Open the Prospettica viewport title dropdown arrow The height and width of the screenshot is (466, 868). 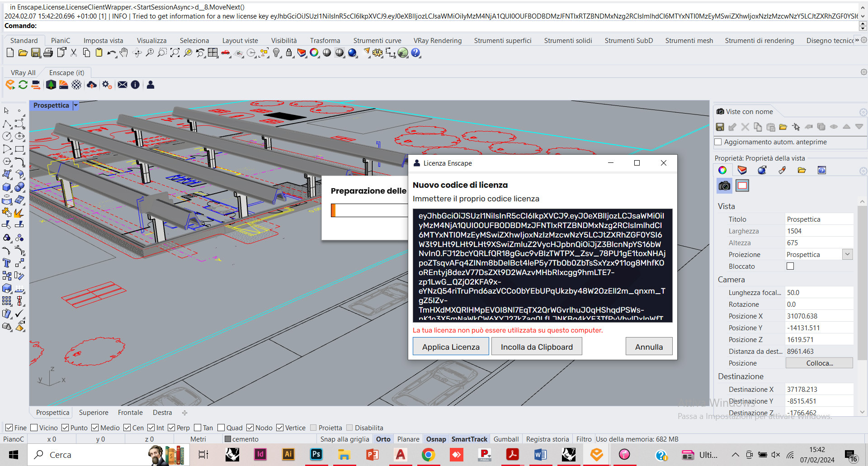tap(75, 105)
